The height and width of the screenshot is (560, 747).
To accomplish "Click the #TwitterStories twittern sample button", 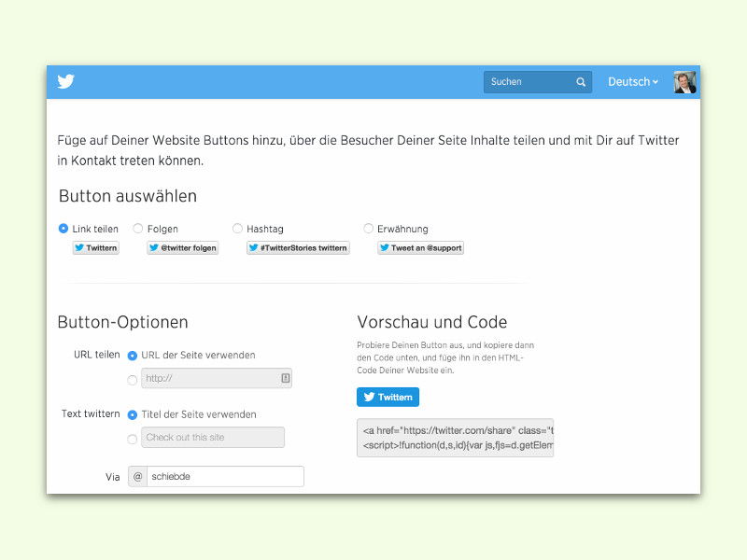I will click(x=298, y=247).
